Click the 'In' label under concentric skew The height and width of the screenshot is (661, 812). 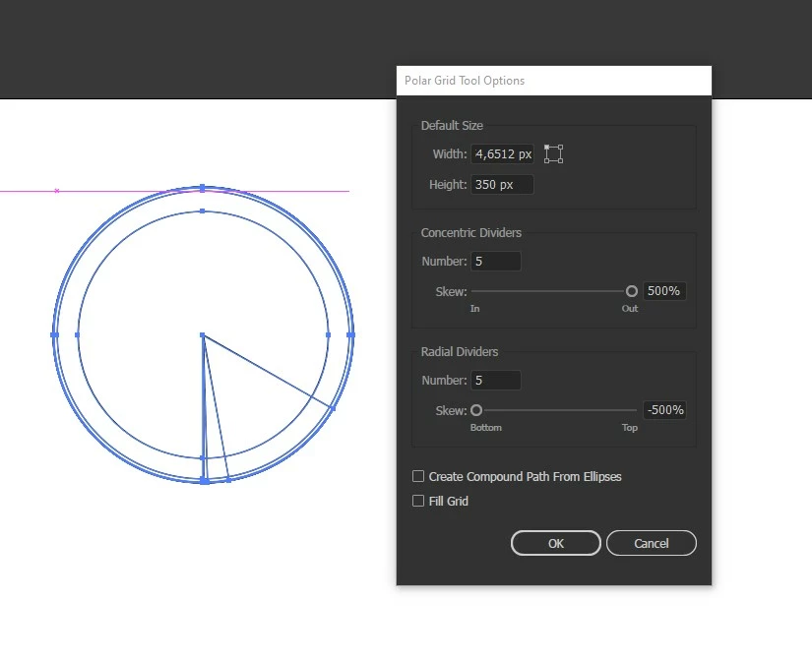click(x=474, y=309)
